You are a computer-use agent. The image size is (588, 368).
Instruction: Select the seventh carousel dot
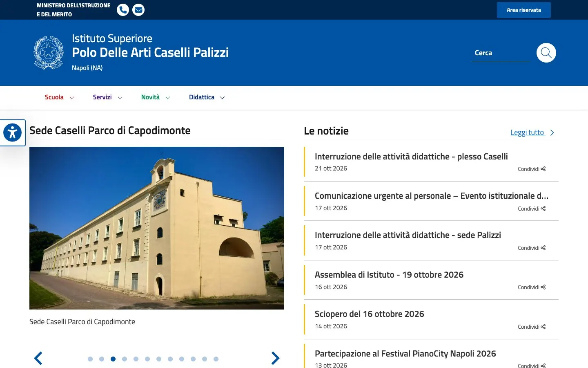[x=159, y=359]
